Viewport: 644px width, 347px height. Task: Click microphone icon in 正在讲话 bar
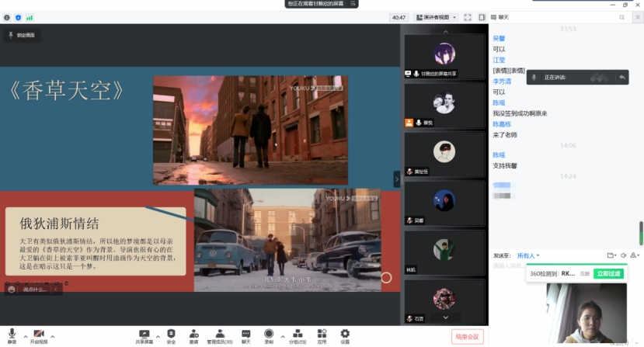pyautogui.click(x=534, y=77)
